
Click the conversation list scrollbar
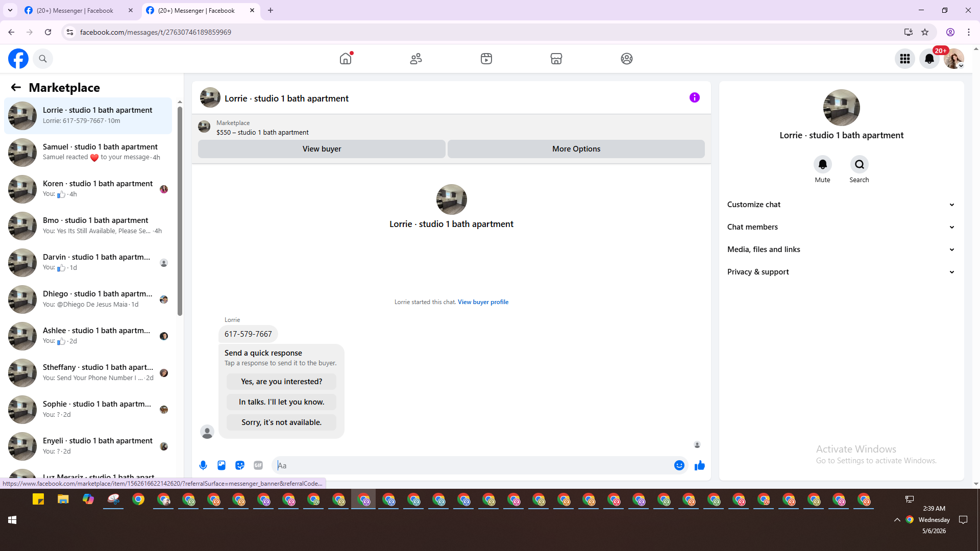point(180,211)
